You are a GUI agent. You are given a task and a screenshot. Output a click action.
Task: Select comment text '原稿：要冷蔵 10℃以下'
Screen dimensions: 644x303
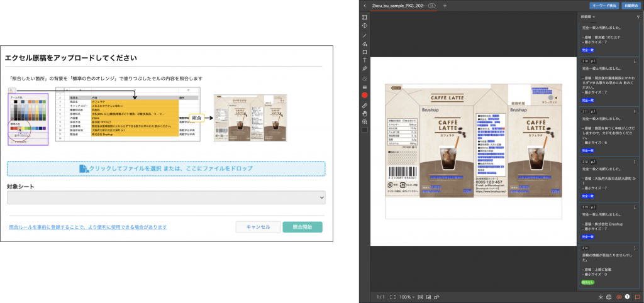point(602,37)
